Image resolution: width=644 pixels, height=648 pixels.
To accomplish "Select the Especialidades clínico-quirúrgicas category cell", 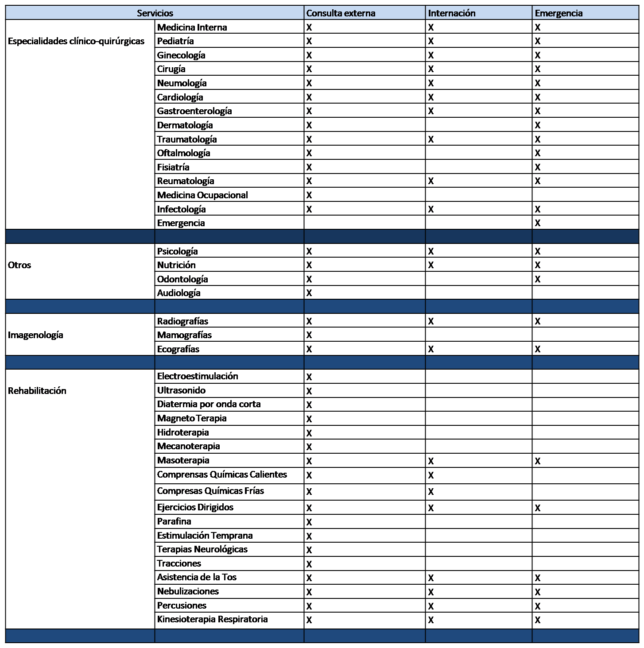I will (x=76, y=41).
